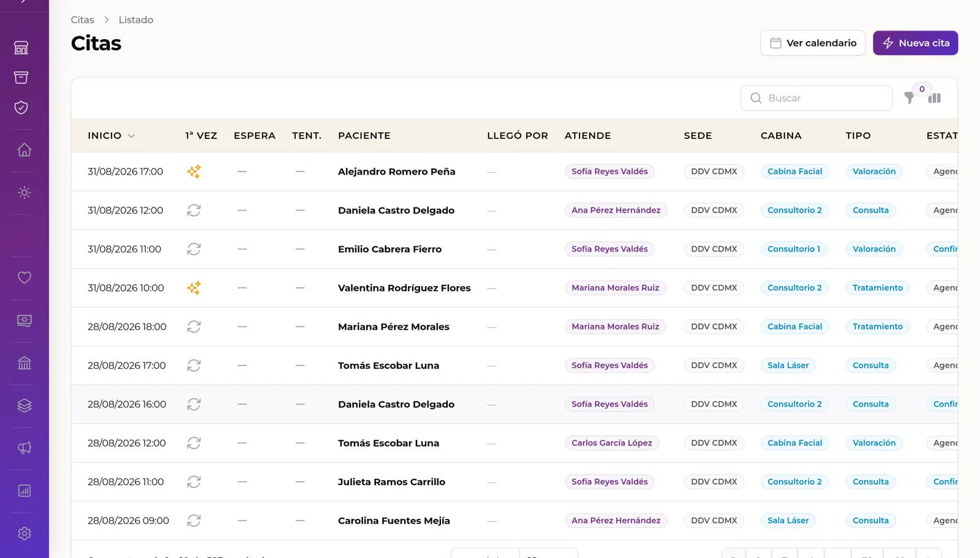The height and width of the screenshot is (558, 980).
Task: Click Ana Pérez Hernández badge for Carolina Fuentes Mejía
Action: tap(616, 521)
